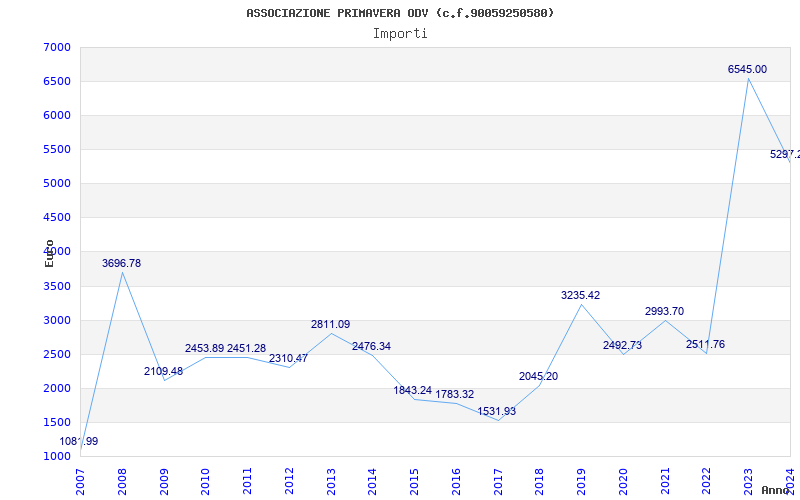The width and height of the screenshot is (800, 500).
Task: Click the 2511.76 data label
Action: pos(705,344)
